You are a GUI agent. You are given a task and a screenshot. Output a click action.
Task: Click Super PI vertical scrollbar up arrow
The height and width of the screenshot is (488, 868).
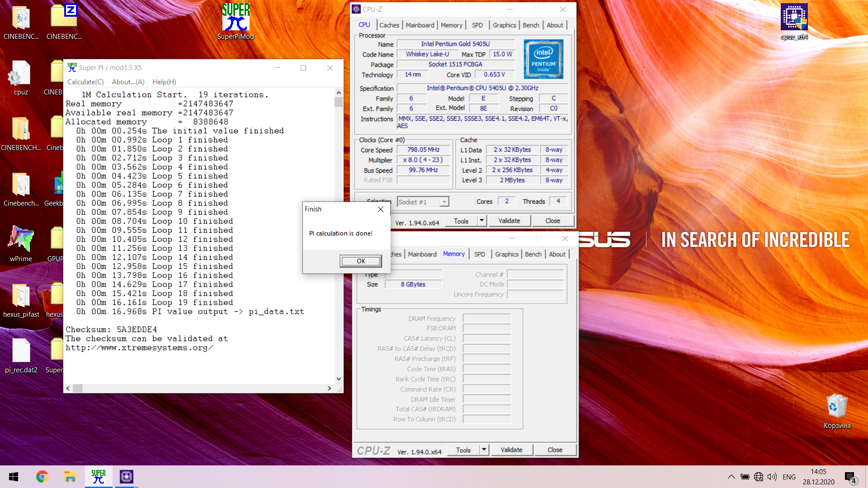click(x=339, y=93)
